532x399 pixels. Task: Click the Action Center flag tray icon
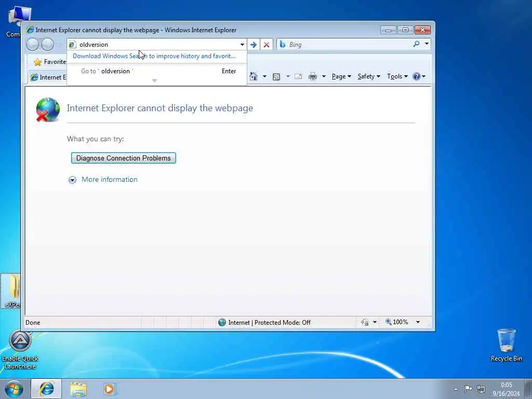click(x=469, y=389)
